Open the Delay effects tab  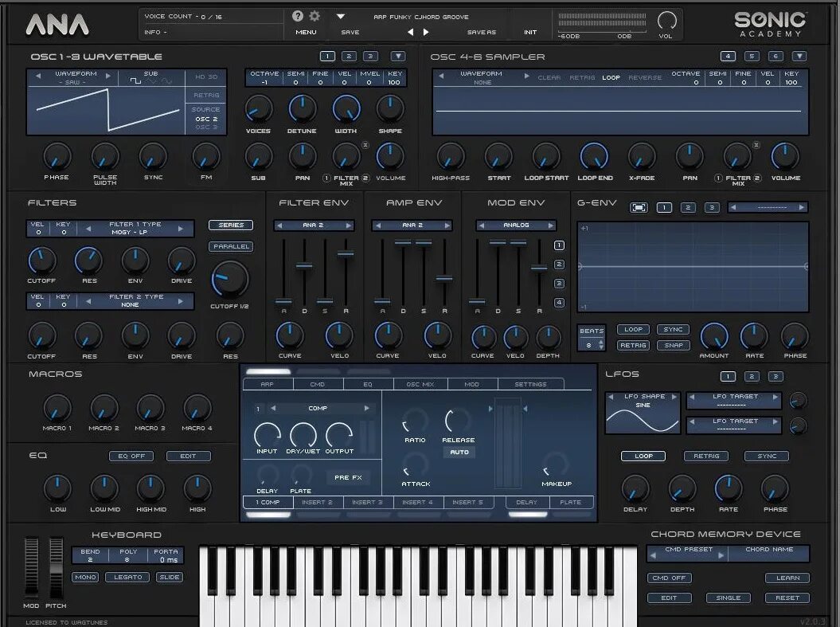pos(526,502)
